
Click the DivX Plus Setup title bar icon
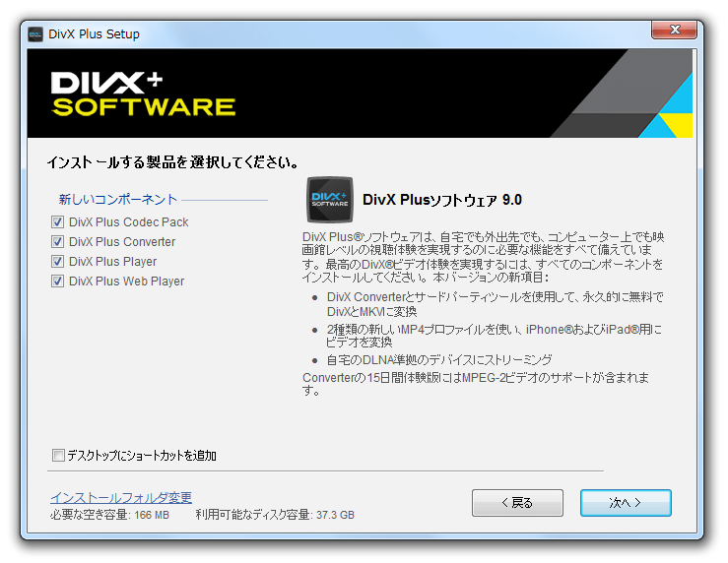click(x=35, y=34)
